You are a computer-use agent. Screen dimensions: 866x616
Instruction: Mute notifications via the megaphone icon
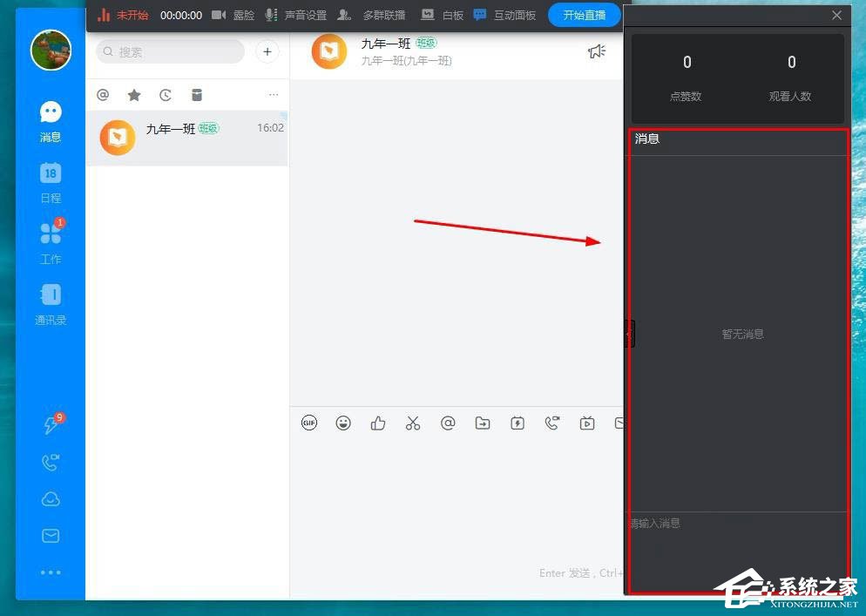pyautogui.click(x=596, y=51)
